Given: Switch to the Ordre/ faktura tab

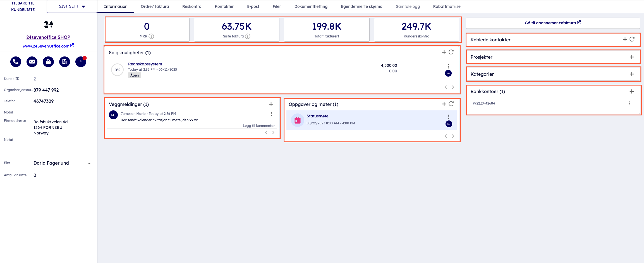Looking at the screenshot, I should [155, 6].
